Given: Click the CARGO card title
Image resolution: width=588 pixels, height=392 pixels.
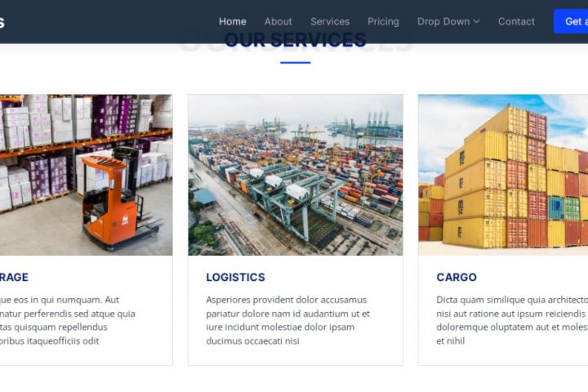Looking at the screenshot, I should (x=457, y=277).
